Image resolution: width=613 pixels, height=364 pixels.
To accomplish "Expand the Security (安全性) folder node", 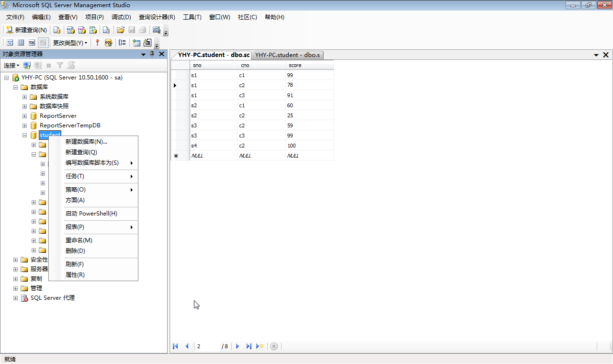I will (x=15, y=260).
